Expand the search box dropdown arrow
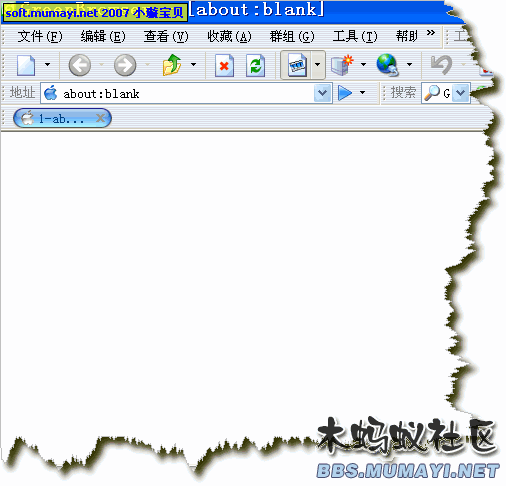 coord(461,93)
